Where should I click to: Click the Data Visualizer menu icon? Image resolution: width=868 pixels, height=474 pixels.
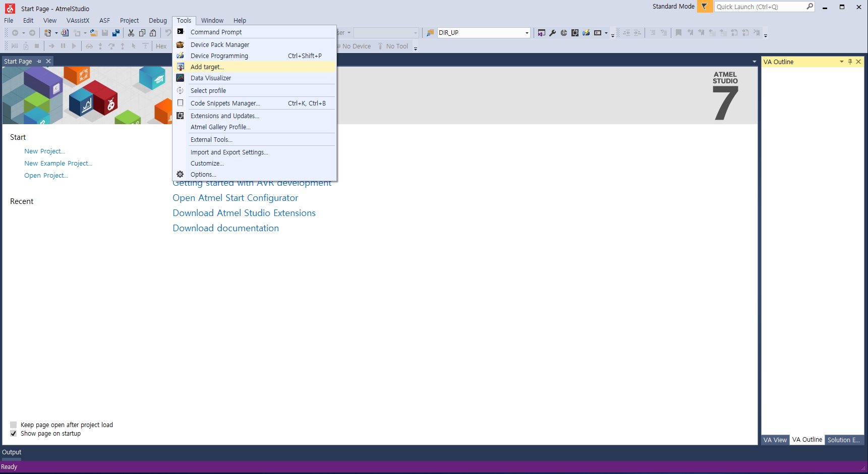pos(180,78)
